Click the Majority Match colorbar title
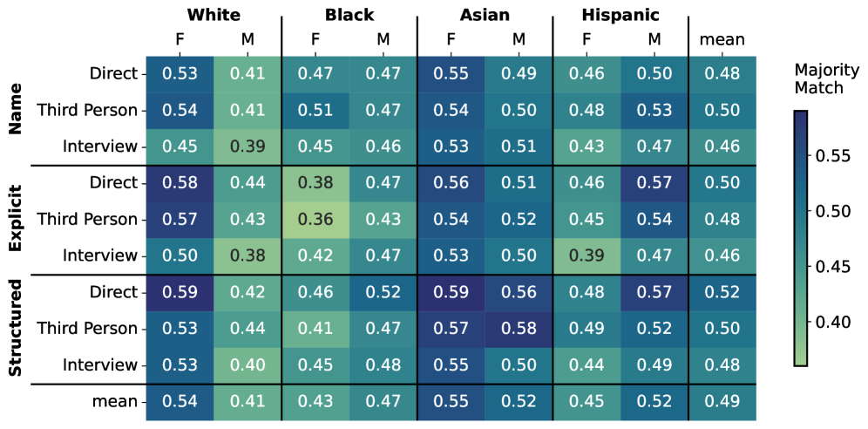Viewport: 868px width, 429px height. [818, 79]
